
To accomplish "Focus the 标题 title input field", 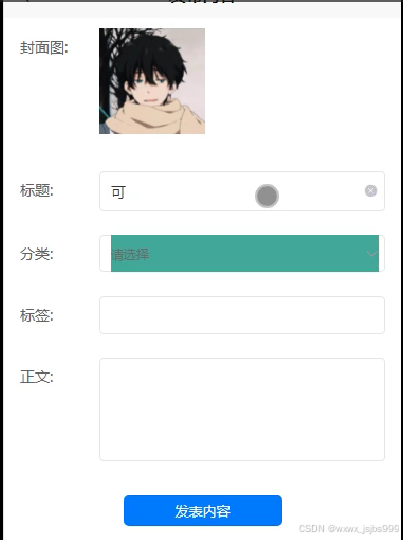I will tap(242, 191).
